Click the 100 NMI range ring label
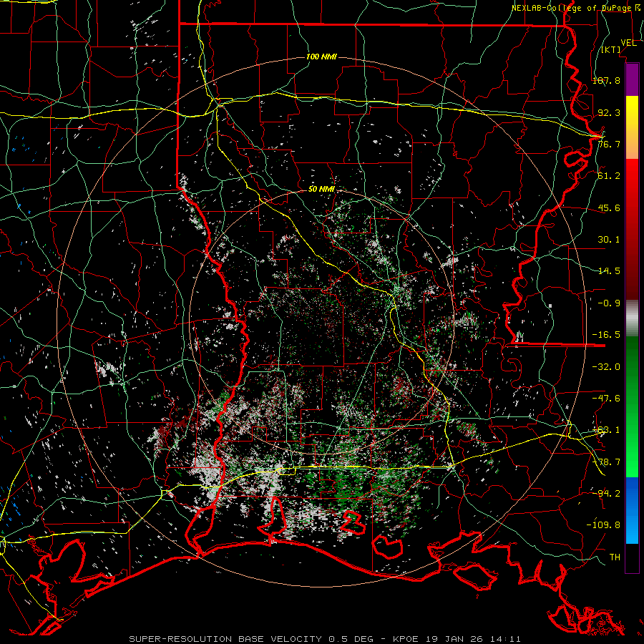This screenshot has height=644, width=644. 321,57
